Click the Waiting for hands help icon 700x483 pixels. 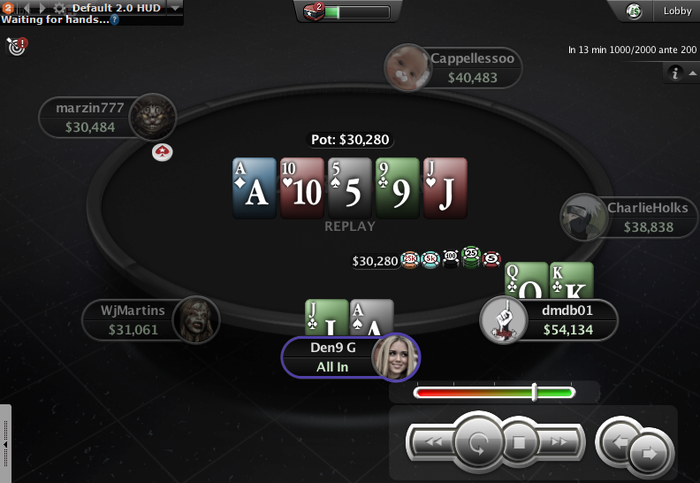click(115, 20)
